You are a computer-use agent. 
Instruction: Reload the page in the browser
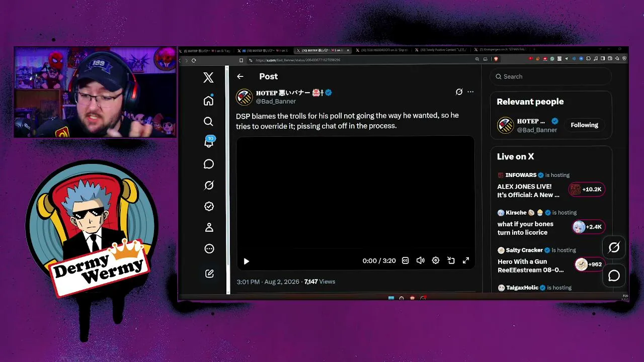coord(194,60)
